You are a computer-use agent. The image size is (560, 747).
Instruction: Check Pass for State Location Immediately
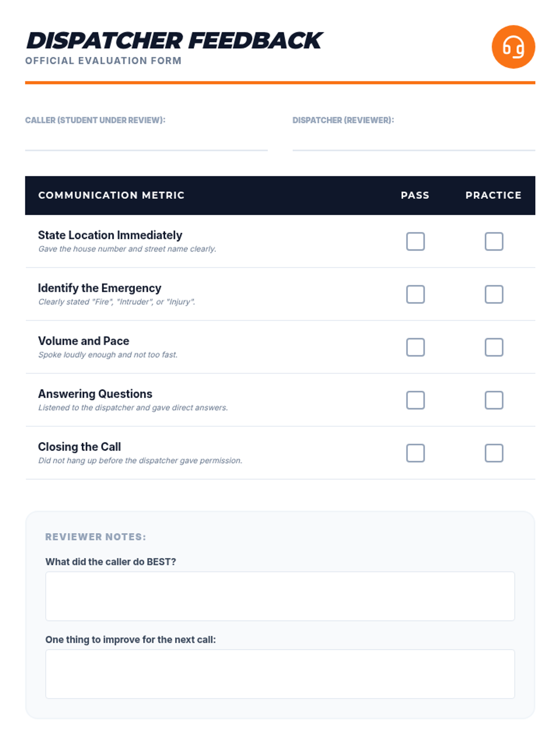(x=415, y=241)
